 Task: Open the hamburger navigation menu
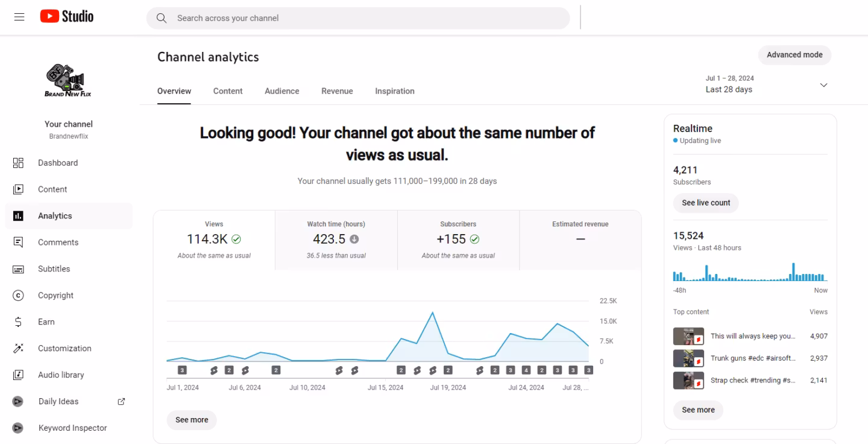pyautogui.click(x=19, y=17)
